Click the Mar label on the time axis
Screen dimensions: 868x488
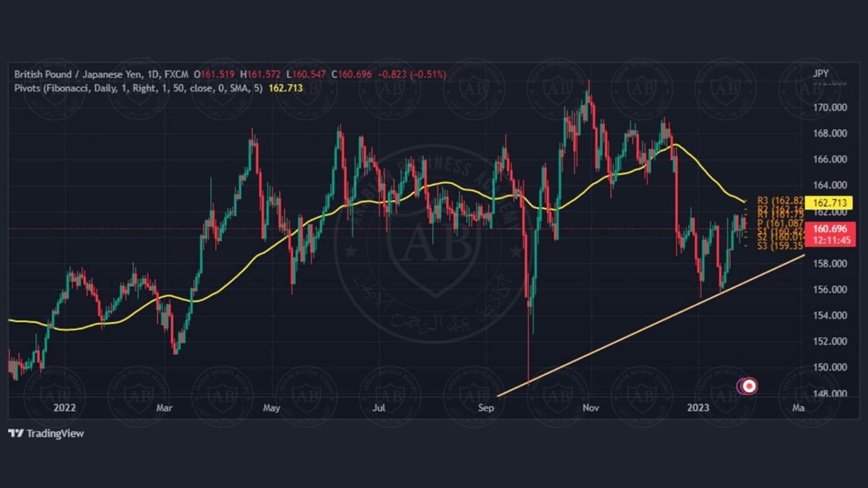164,408
